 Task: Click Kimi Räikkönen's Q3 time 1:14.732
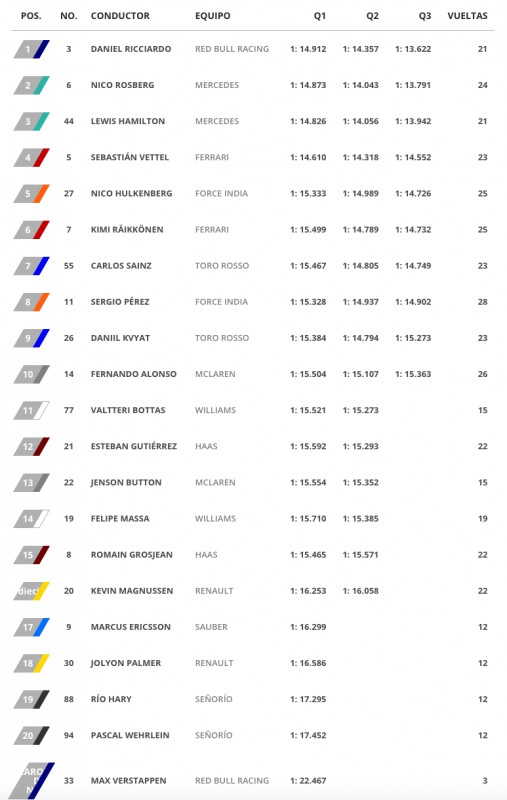(x=413, y=230)
